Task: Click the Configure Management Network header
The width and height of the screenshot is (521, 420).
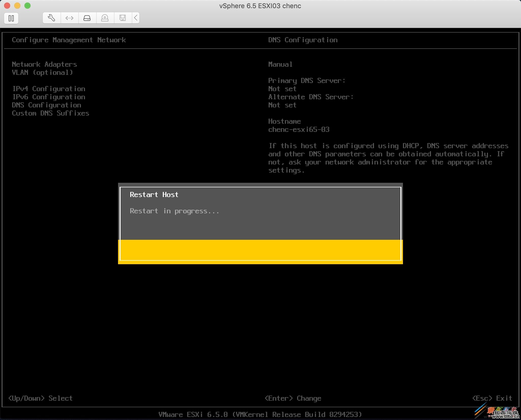Action: (69, 40)
